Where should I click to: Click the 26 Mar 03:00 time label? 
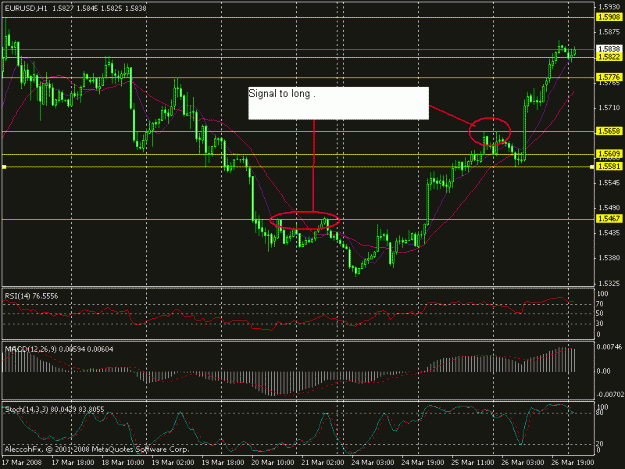tap(522, 463)
